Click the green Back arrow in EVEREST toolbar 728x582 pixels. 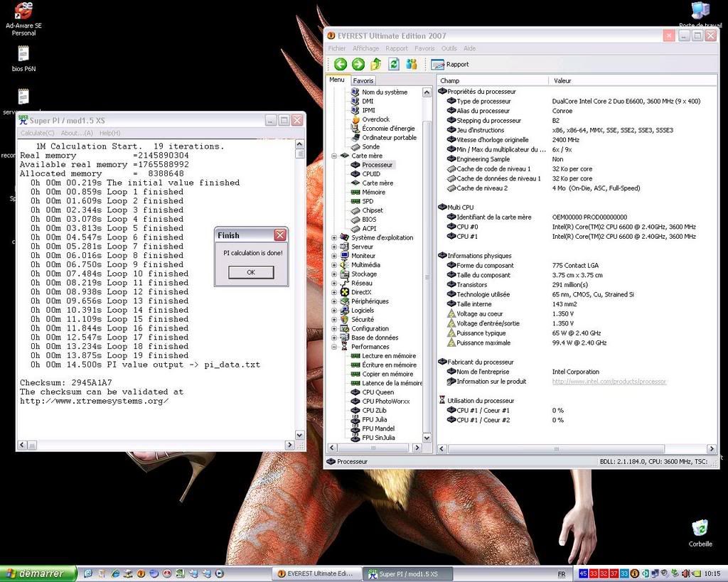tap(341, 64)
